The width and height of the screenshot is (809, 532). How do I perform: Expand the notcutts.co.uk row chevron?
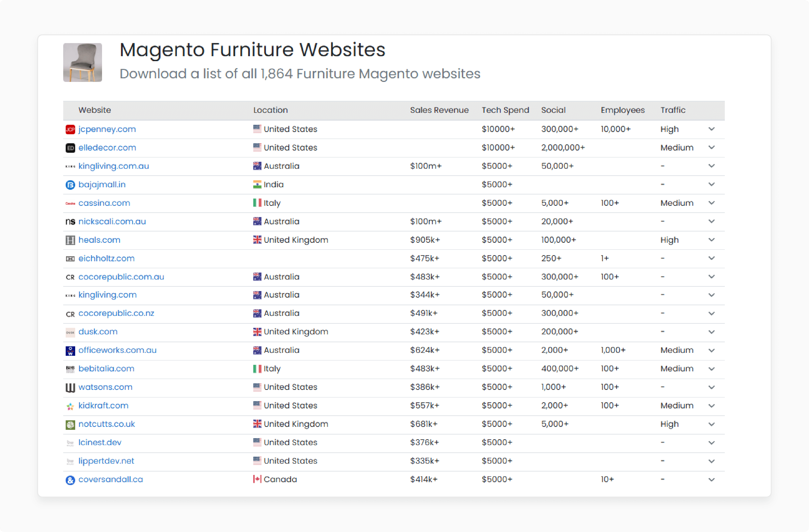(711, 424)
